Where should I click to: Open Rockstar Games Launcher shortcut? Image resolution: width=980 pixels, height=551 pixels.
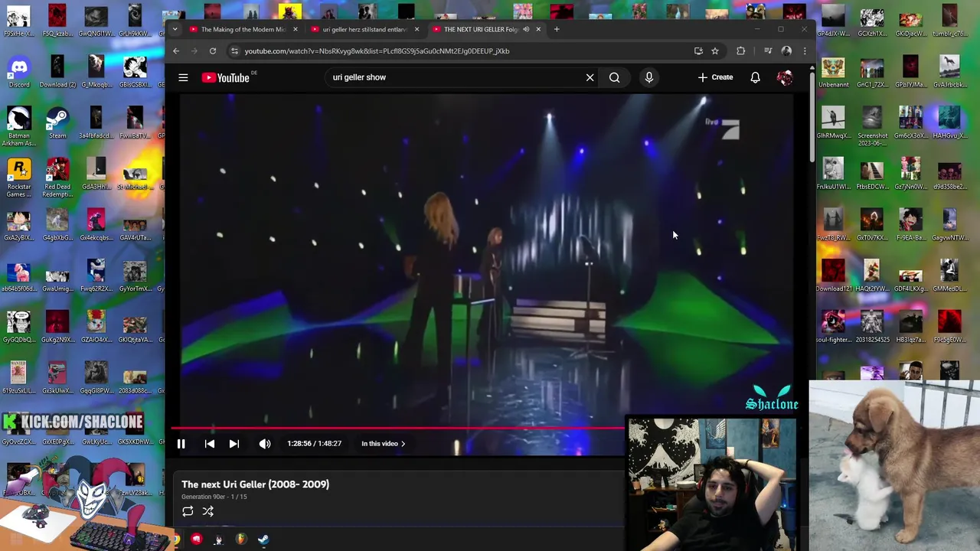coord(18,178)
